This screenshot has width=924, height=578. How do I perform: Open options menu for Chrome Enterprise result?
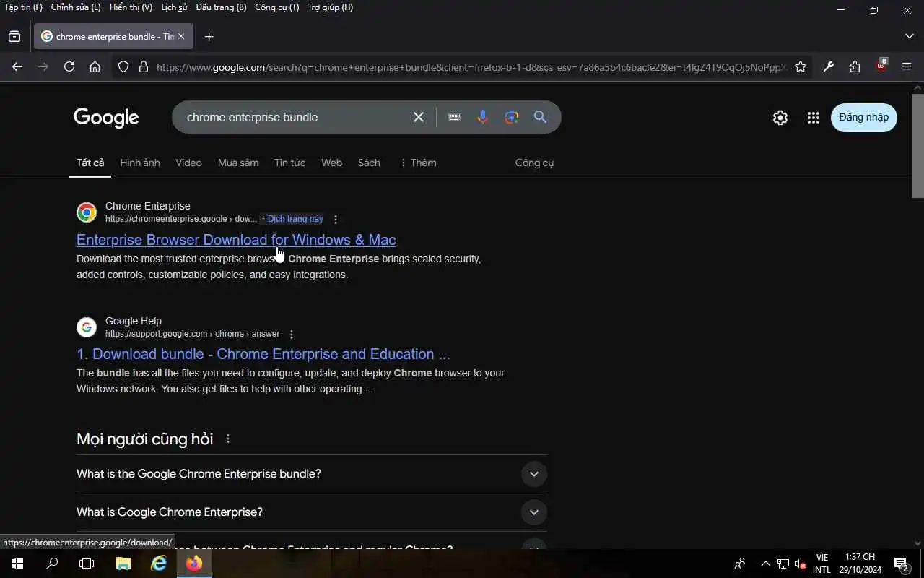coord(335,219)
